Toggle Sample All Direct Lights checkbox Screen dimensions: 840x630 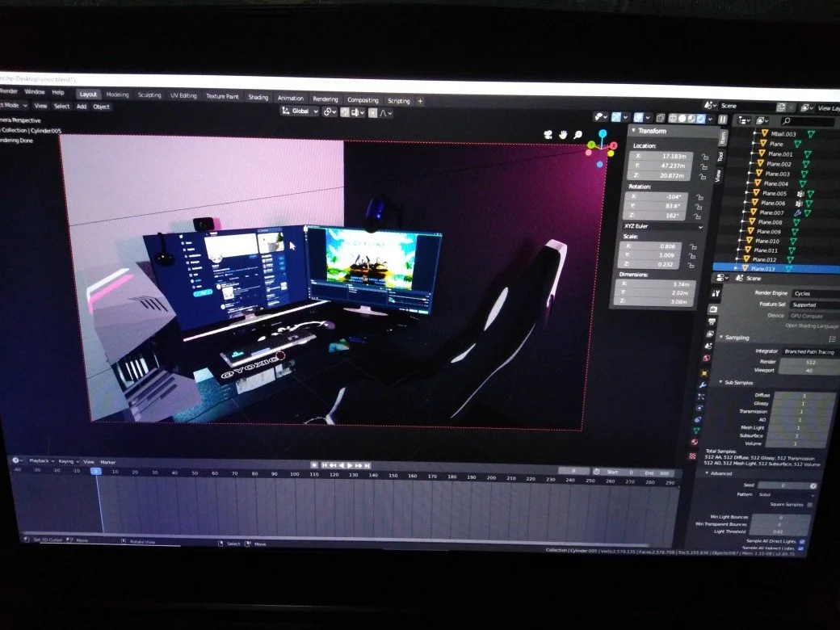tap(802, 541)
